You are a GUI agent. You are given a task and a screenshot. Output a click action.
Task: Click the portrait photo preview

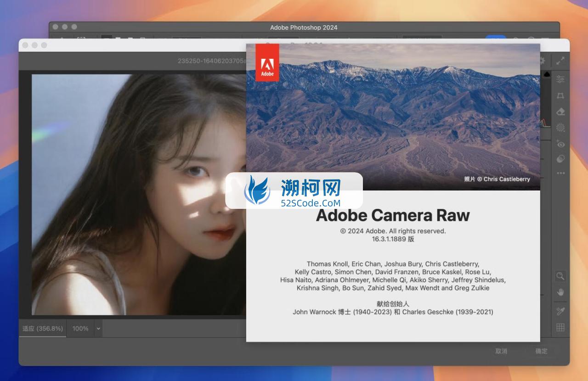point(139,195)
